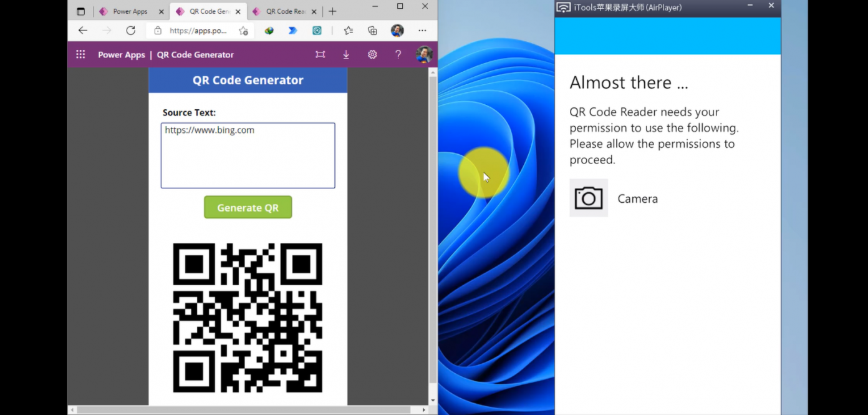Image resolution: width=868 pixels, height=415 pixels.
Task: Open the browser Collections icon
Action: (x=372, y=30)
